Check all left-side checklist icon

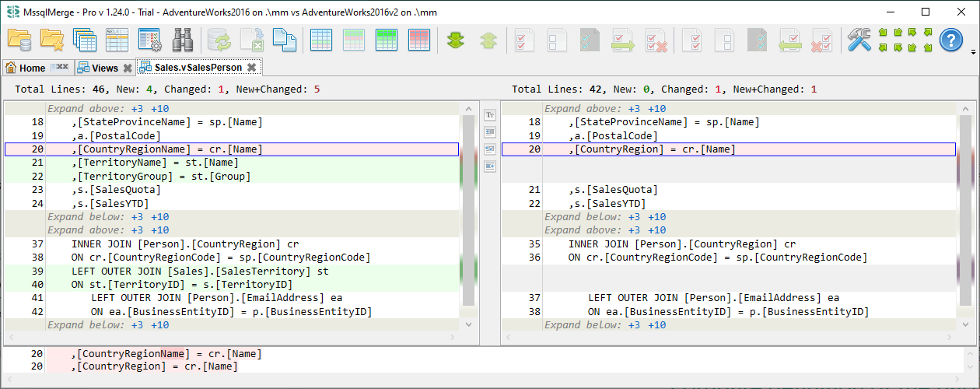526,40
